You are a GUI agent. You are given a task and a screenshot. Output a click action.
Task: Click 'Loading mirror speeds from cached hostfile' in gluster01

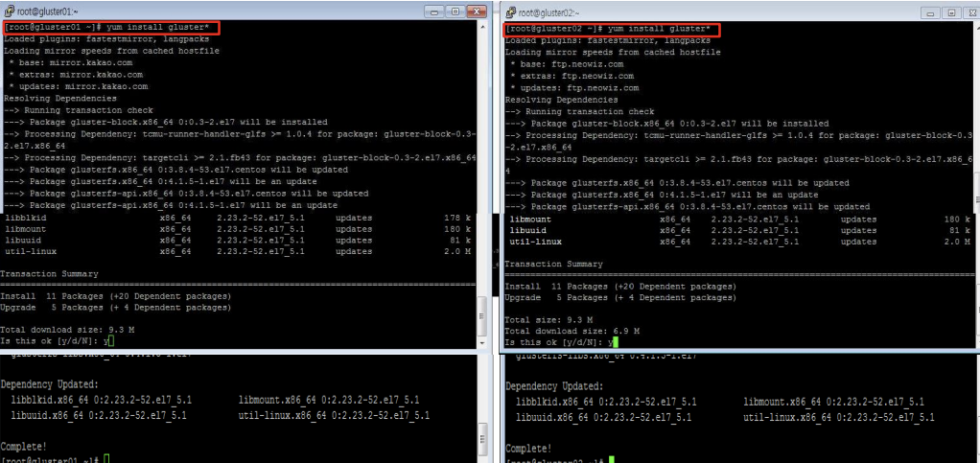tap(112, 51)
